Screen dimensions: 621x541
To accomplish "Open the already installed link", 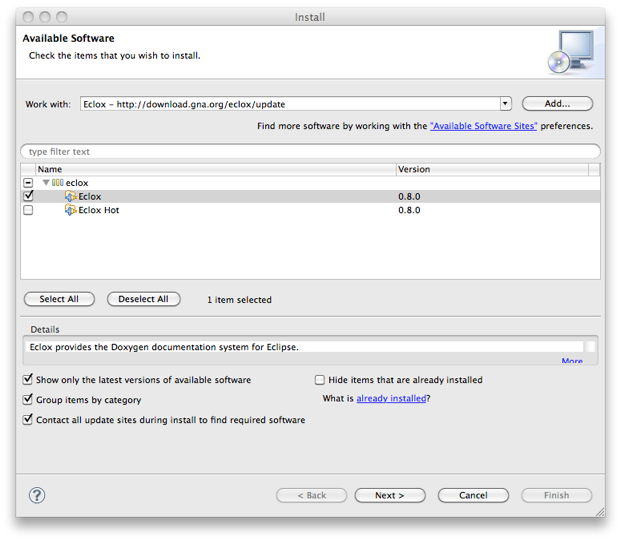I will click(391, 398).
